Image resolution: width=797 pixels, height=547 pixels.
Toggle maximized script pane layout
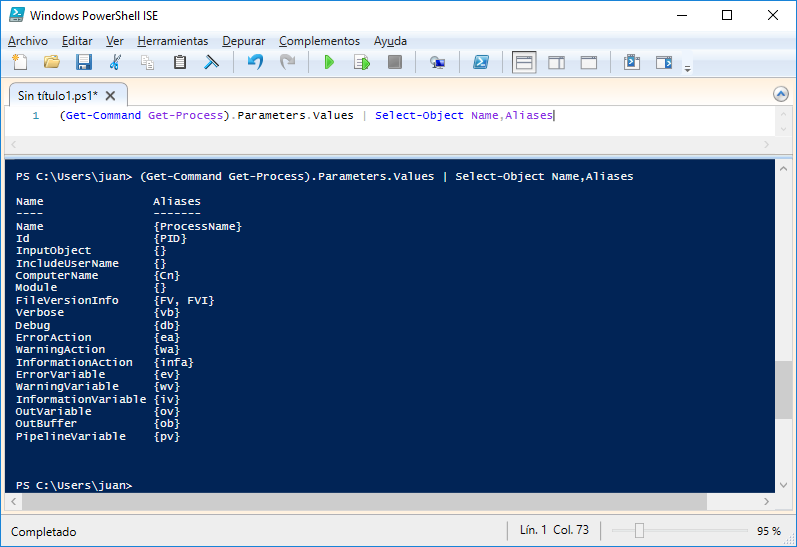coord(589,63)
